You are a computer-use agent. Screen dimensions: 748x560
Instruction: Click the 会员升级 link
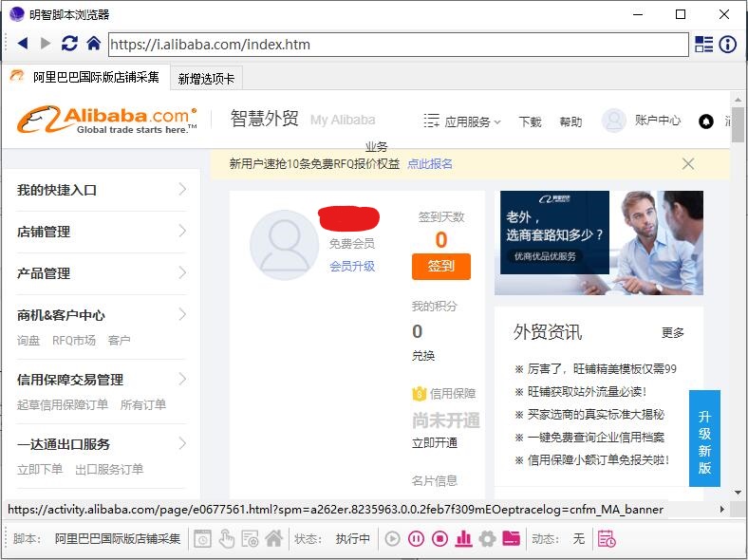pos(352,266)
